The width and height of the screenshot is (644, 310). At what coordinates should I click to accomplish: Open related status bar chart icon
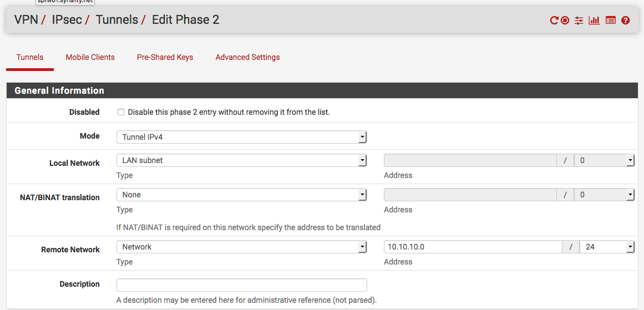click(594, 21)
